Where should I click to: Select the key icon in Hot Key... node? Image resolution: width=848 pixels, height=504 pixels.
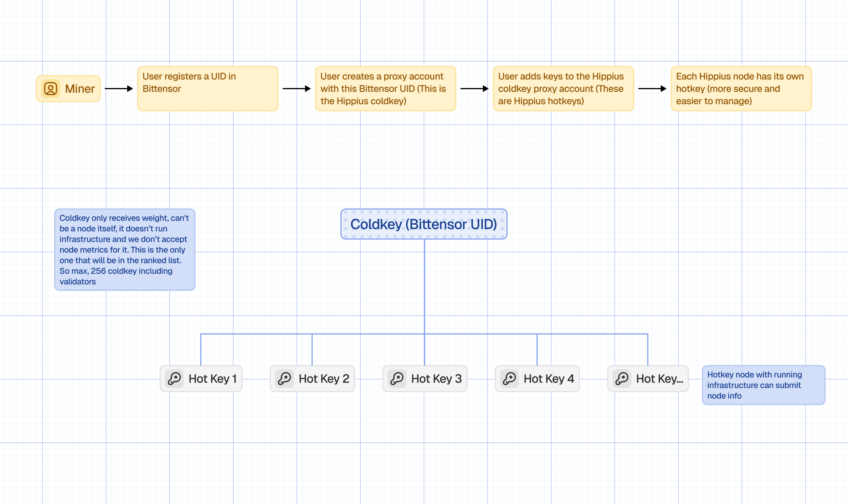click(x=622, y=378)
